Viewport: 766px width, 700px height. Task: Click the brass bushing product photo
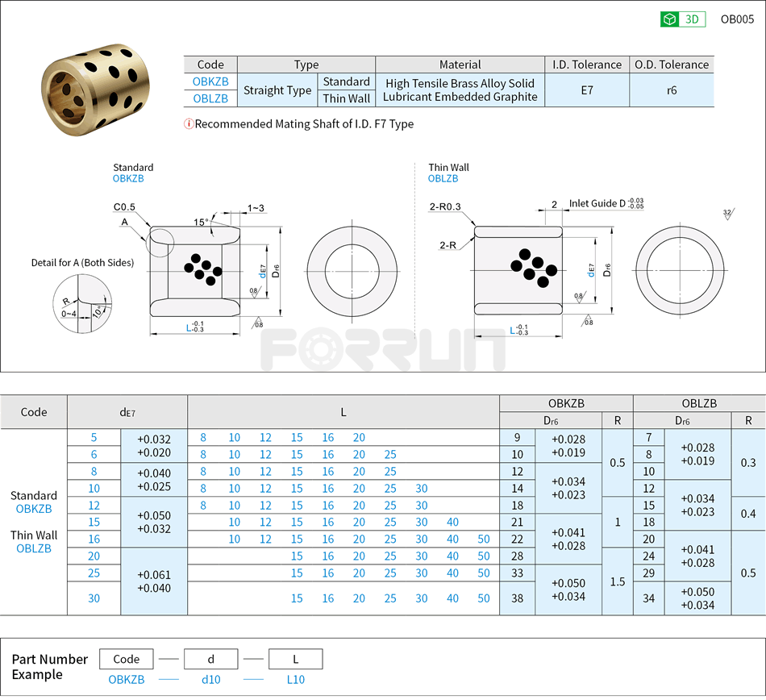click(x=95, y=90)
